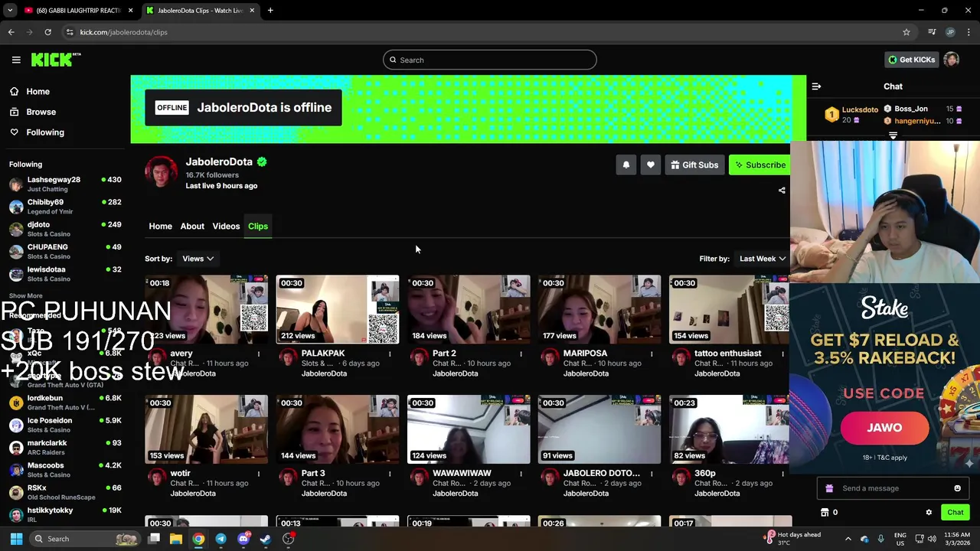This screenshot has height=551, width=980.
Task: Click the Subscribe button
Action: (759, 165)
